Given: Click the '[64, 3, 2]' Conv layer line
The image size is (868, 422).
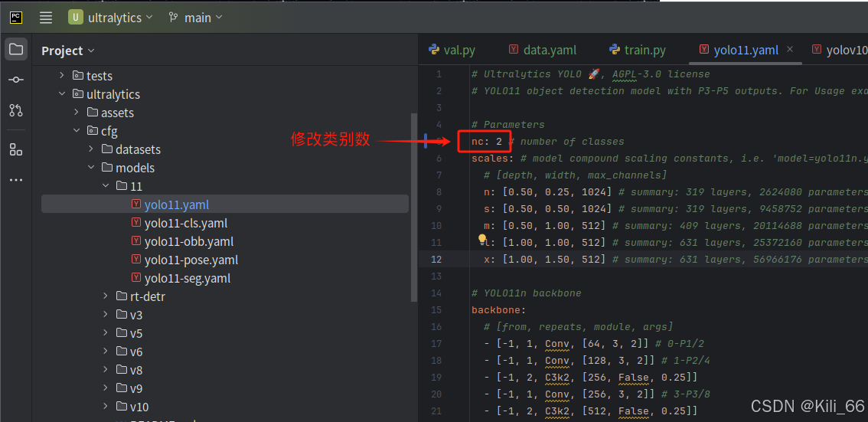Looking at the screenshot, I should [595, 344].
